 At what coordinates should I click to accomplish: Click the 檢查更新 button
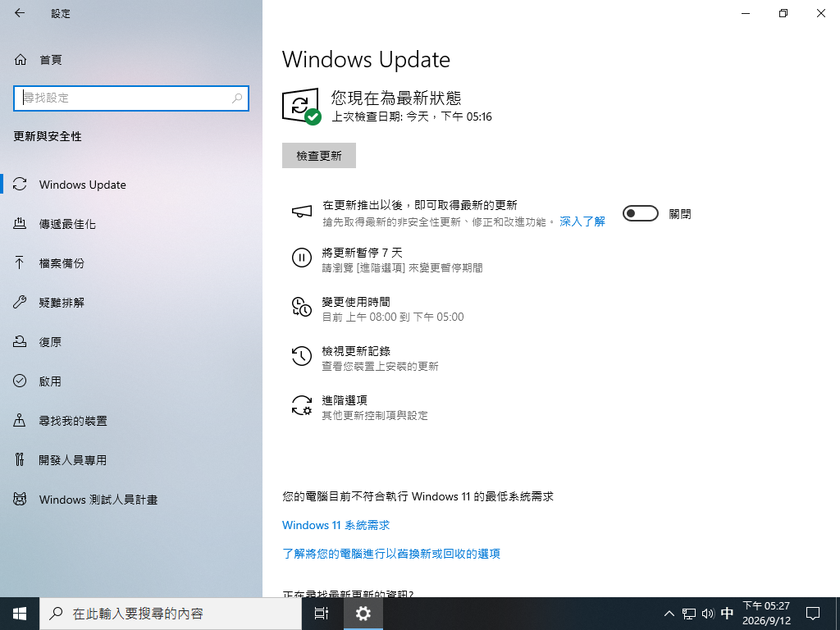(x=319, y=155)
